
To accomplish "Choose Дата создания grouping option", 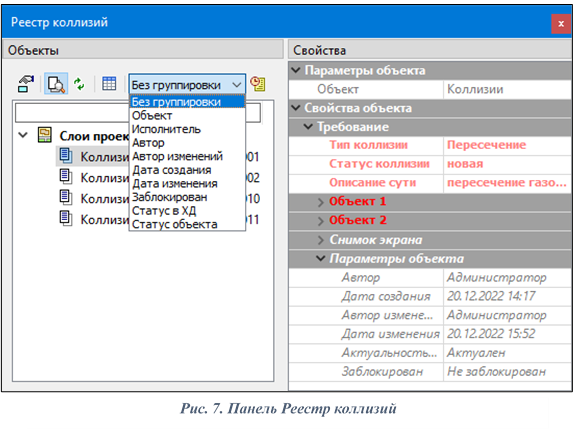I will point(187,170).
